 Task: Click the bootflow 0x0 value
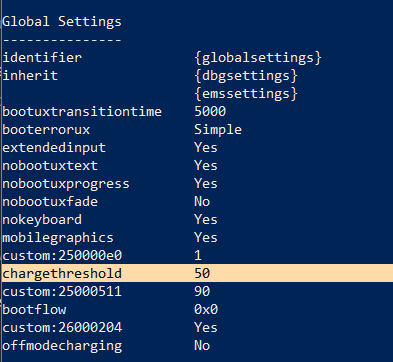[x=206, y=310]
